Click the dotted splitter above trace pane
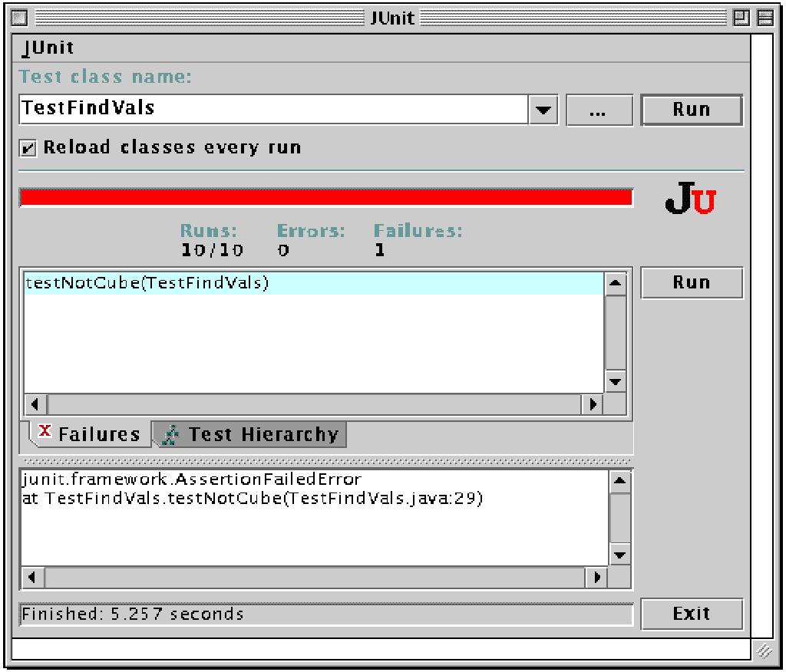This screenshot has width=786, height=672. [327, 461]
